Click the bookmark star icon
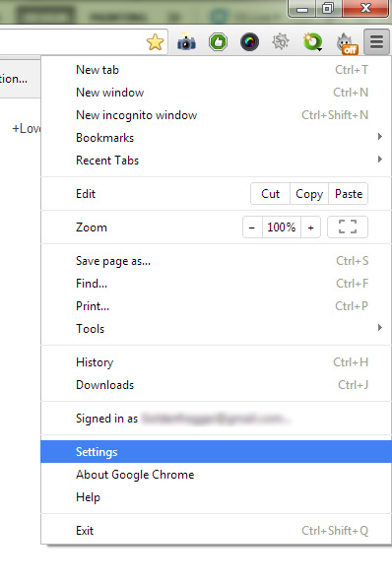392x584 pixels. 155,42
